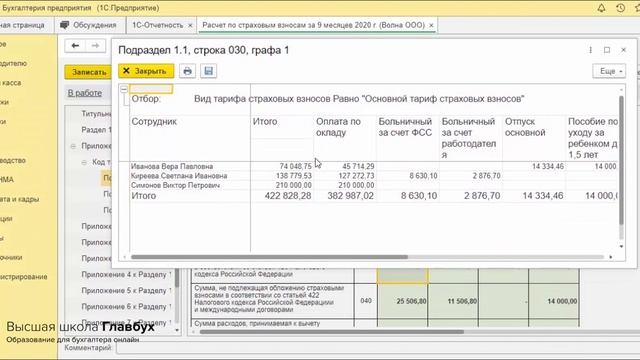Close the Расчет по страховым взносам tab
640x360 pixels.
(x=431, y=25)
